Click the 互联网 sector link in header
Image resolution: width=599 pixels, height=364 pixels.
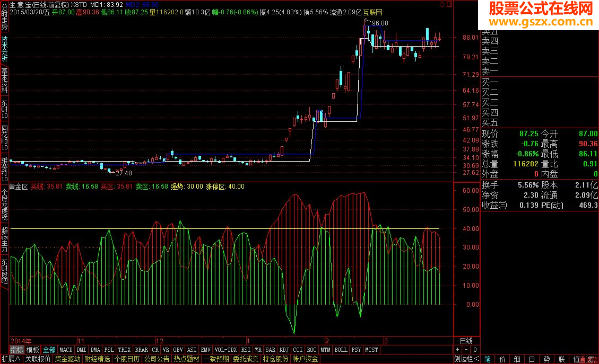tap(373, 12)
